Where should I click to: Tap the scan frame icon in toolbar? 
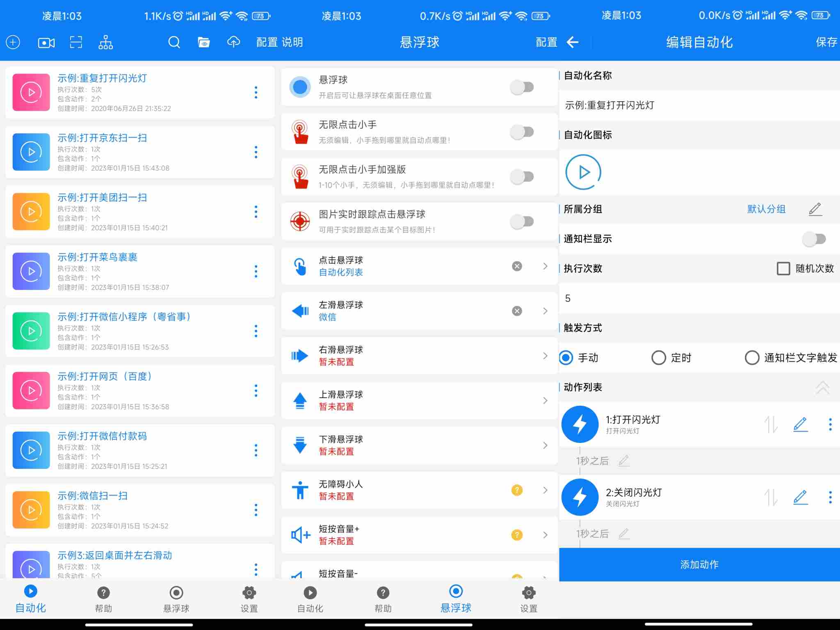[x=76, y=42]
